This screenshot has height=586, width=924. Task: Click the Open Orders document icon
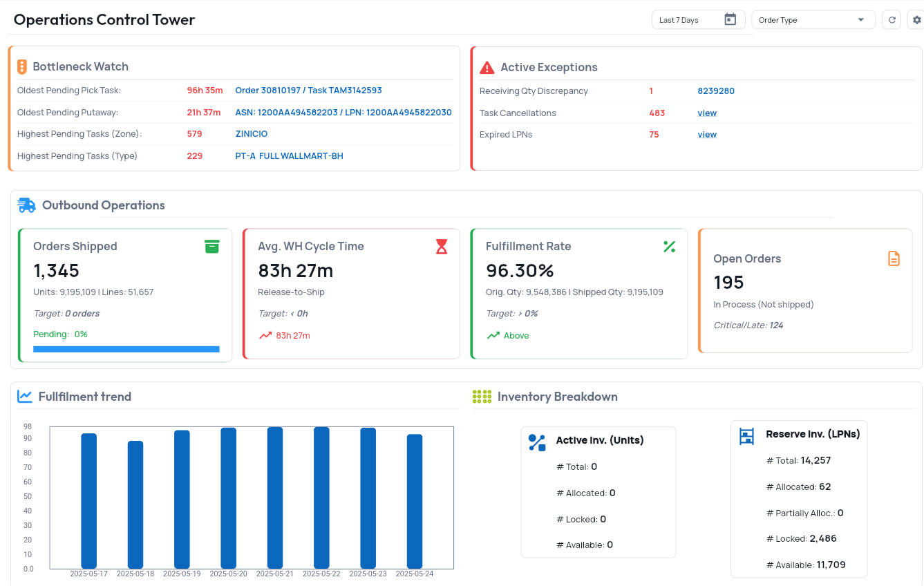pos(894,258)
